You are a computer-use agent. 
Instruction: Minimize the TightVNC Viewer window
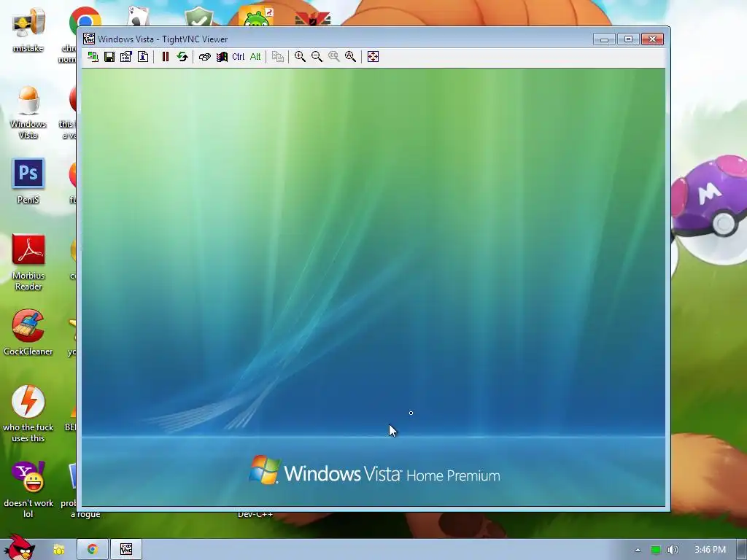point(604,39)
